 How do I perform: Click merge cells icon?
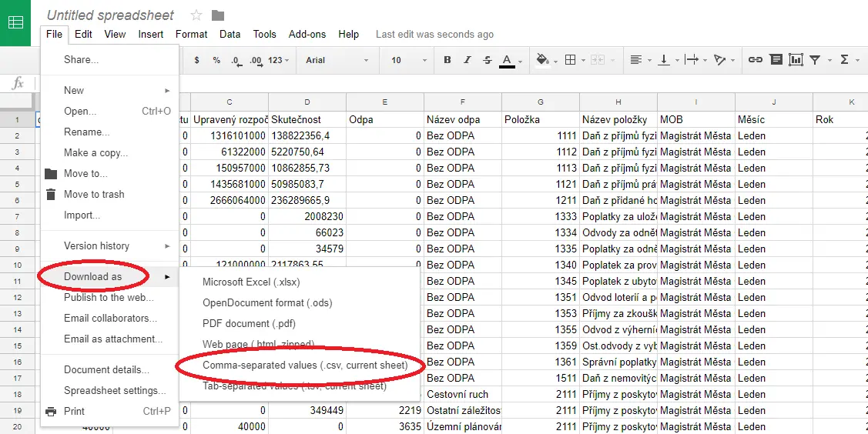598,60
